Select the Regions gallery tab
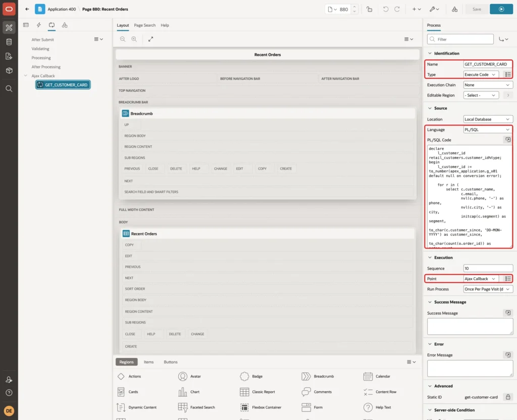 [126, 361]
